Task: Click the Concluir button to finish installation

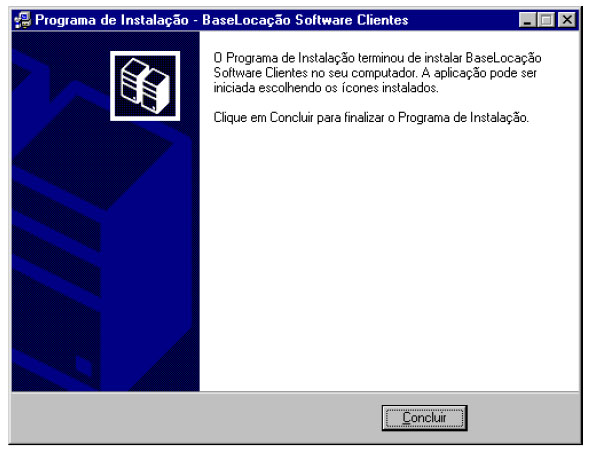Action: 424,418
